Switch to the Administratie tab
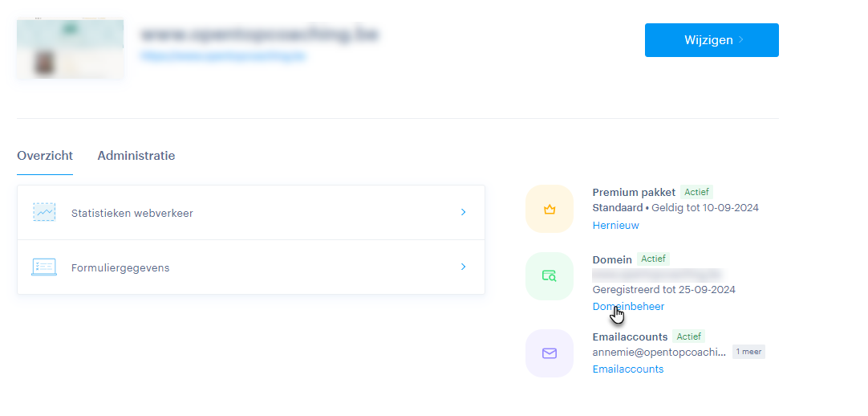The height and width of the screenshot is (416, 868). click(x=136, y=156)
